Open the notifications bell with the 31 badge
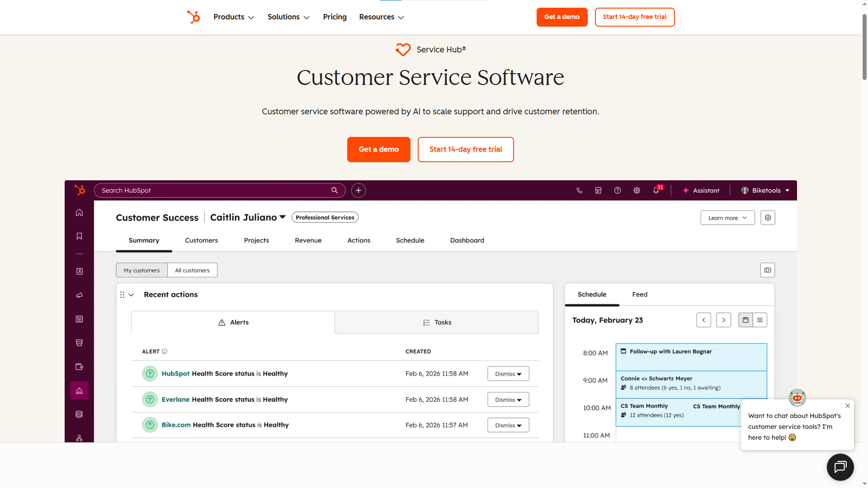Screen dimensions: 868x488 657,190
